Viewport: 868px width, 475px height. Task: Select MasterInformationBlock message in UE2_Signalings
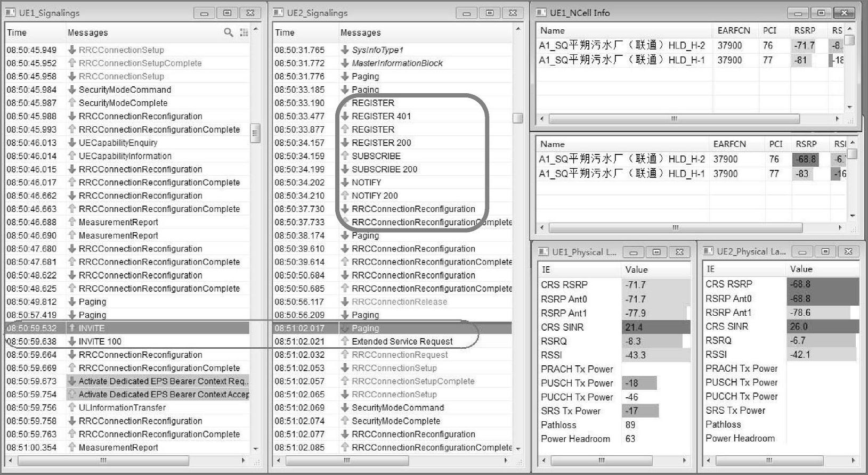[x=393, y=63]
